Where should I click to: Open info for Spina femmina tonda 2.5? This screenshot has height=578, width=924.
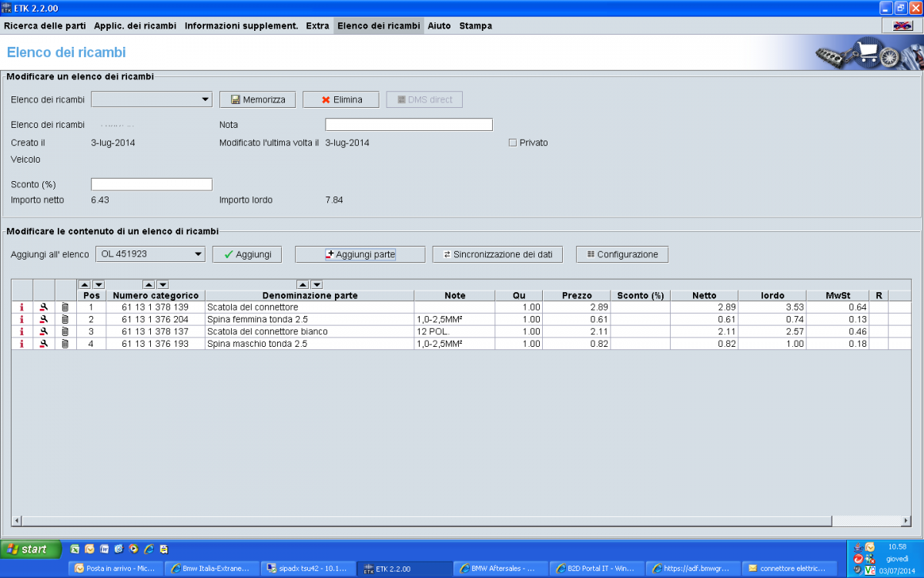point(22,320)
